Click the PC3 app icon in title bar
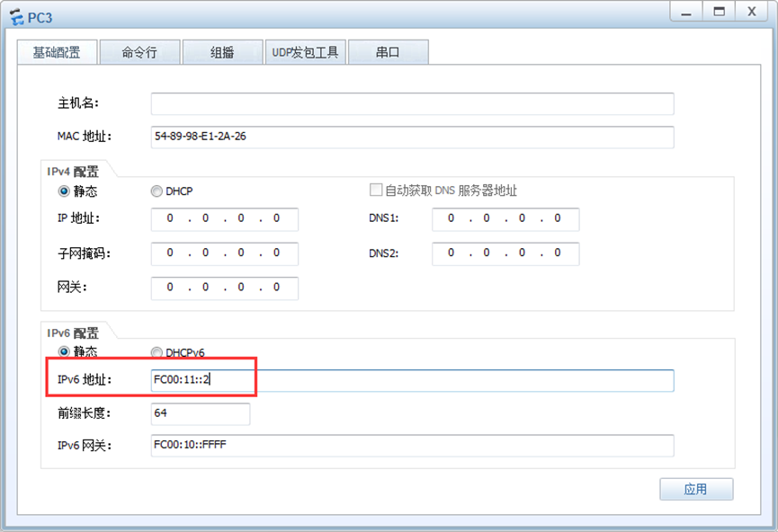Image resolution: width=778 pixels, height=532 pixels. (x=16, y=17)
